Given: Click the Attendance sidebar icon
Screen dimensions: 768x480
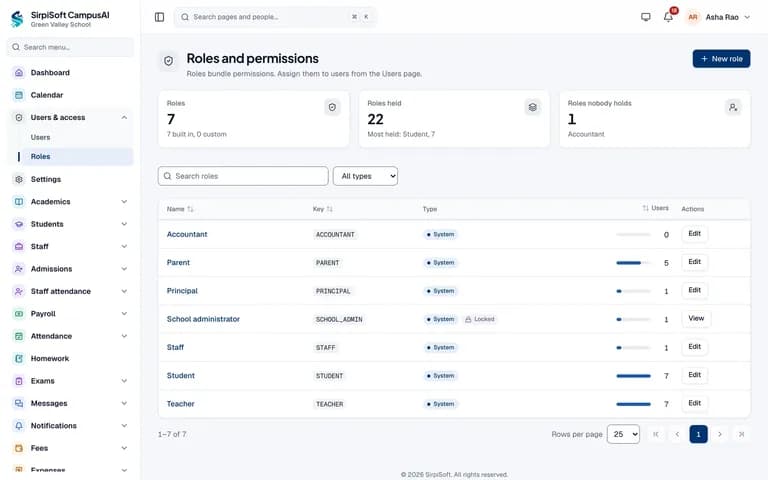Looking at the screenshot, I should click(19, 336).
